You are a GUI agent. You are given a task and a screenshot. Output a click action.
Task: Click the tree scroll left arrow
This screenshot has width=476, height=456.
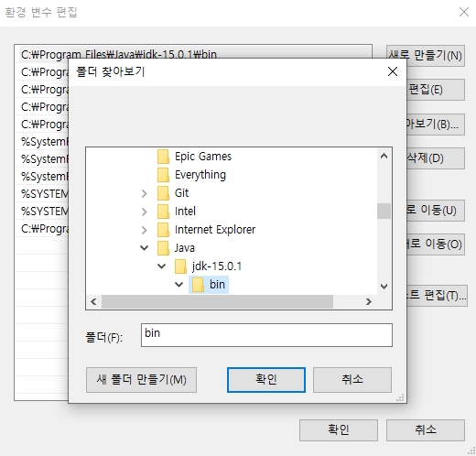pos(93,302)
